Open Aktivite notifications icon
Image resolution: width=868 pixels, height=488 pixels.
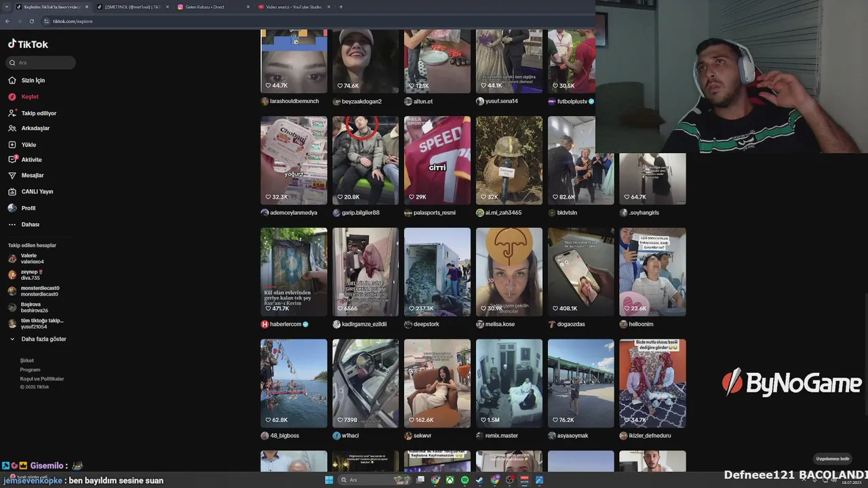12,159
